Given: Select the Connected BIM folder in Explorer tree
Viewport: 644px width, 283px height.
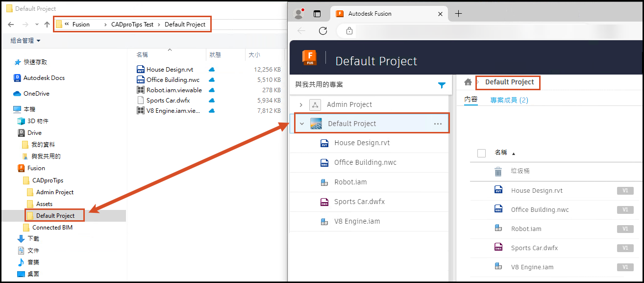Looking at the screenshot, I should point(52,227).
